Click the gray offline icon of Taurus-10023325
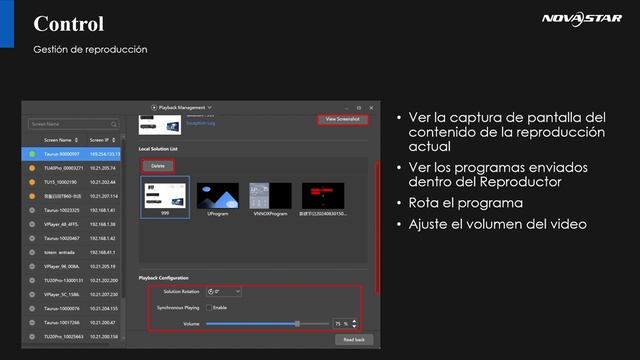 point(32,210)
